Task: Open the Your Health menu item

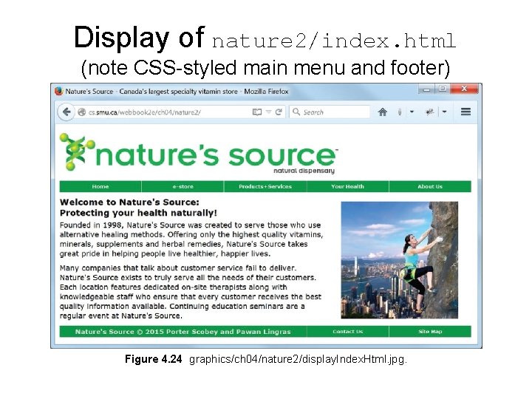Action: click(348, 186)
